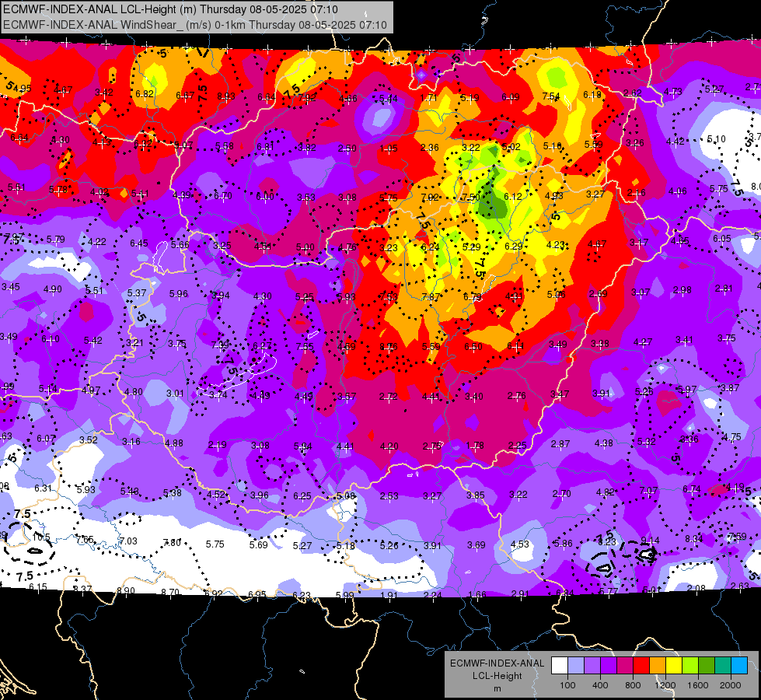
Task: Select the red legend color swatch
Action: [x=641, y=666]
